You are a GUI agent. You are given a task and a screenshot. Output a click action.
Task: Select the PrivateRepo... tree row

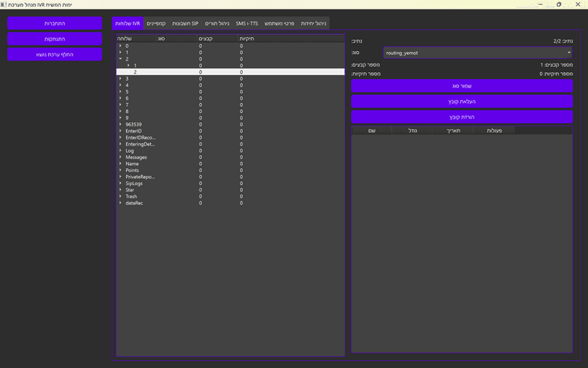231,177
